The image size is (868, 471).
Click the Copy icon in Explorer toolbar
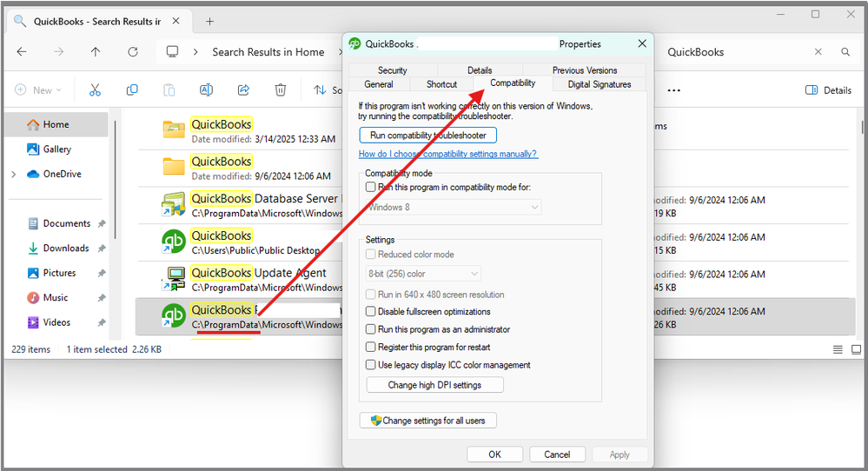[132, 90]
